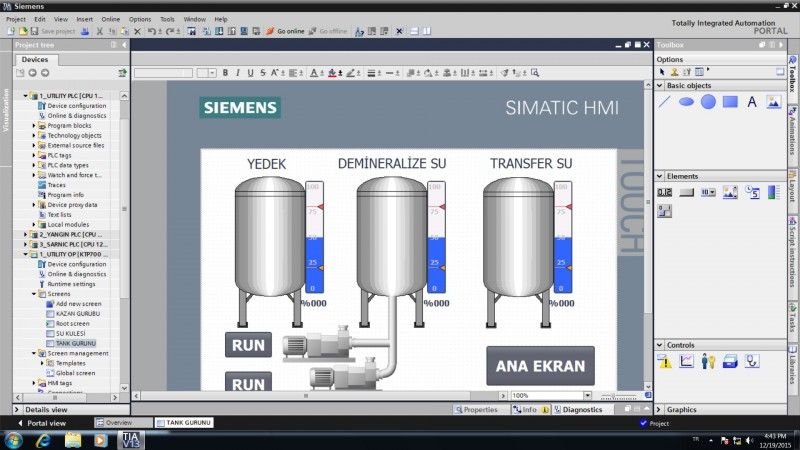Image resolution: width=800 pixels, height=450 pixels.
Task: Click the font name input field
Action: pyautogui.click(x=163, y=73)
